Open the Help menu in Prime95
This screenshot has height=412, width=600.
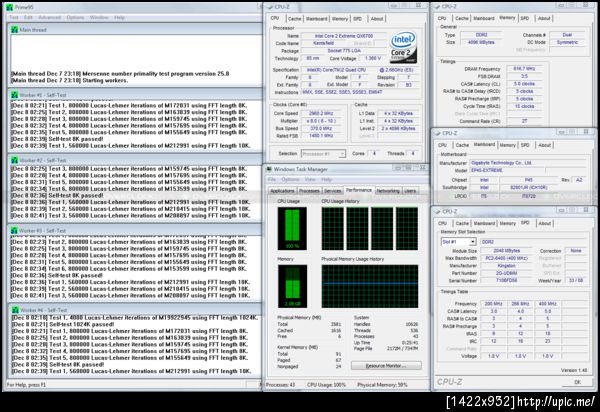(x=119, y=18)
